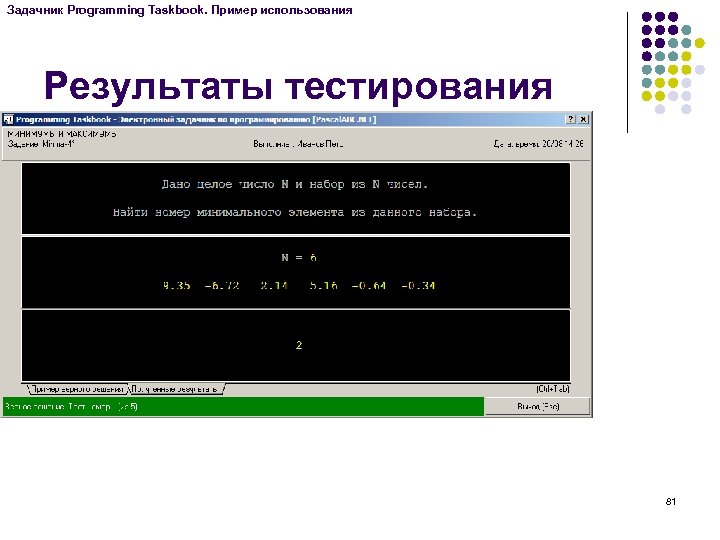720x540 pixels.
Task: Click the value -0.64 in input data
Action: coord(369,286)
